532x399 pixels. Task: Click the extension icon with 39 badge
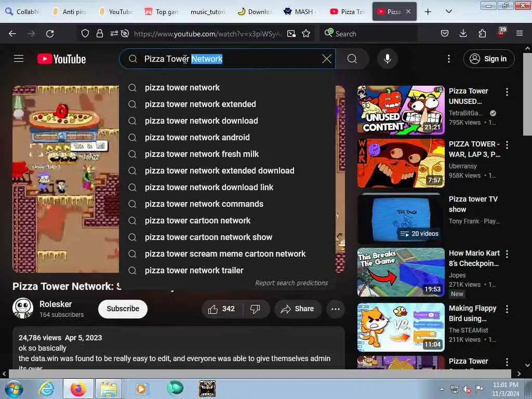(x=501, y=33)
